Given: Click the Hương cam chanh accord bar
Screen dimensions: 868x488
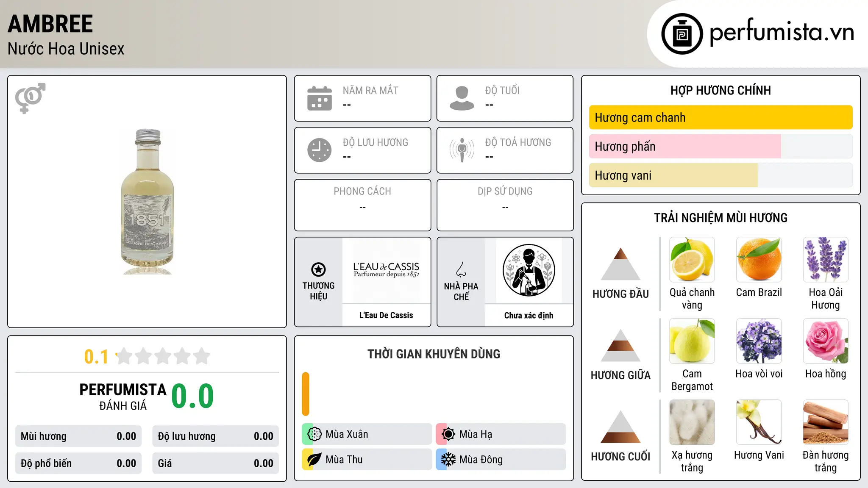Looking at the screenshot, I should click(721, 117).
